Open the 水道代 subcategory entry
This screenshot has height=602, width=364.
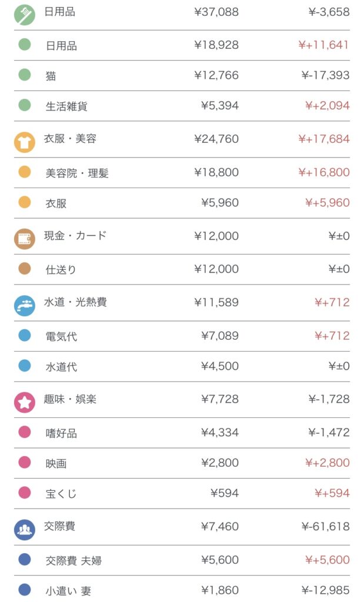61,367
